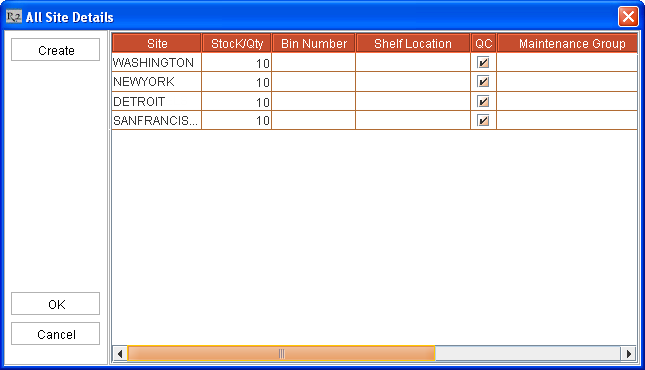Select the WASHINGTON site cell

point(157,63)
